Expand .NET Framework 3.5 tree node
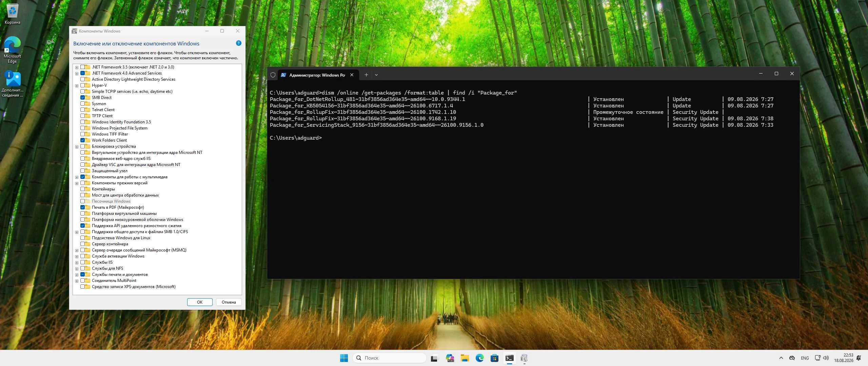This screenshot has width=868, height=366. [x=77, y=67]
